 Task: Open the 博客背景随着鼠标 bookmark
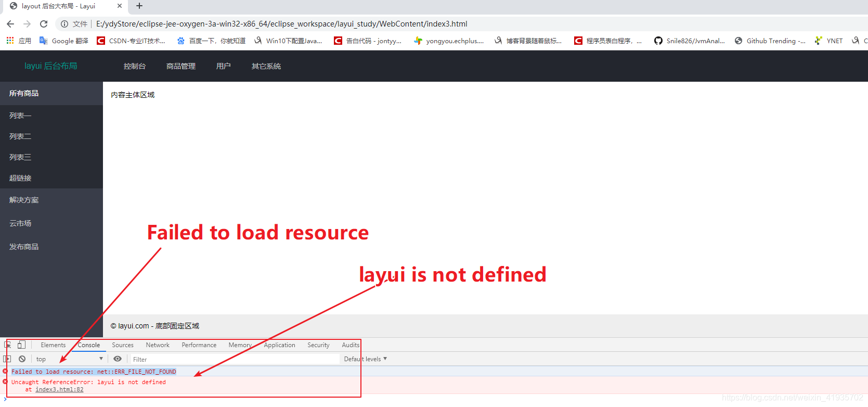[x=528, y=41]
